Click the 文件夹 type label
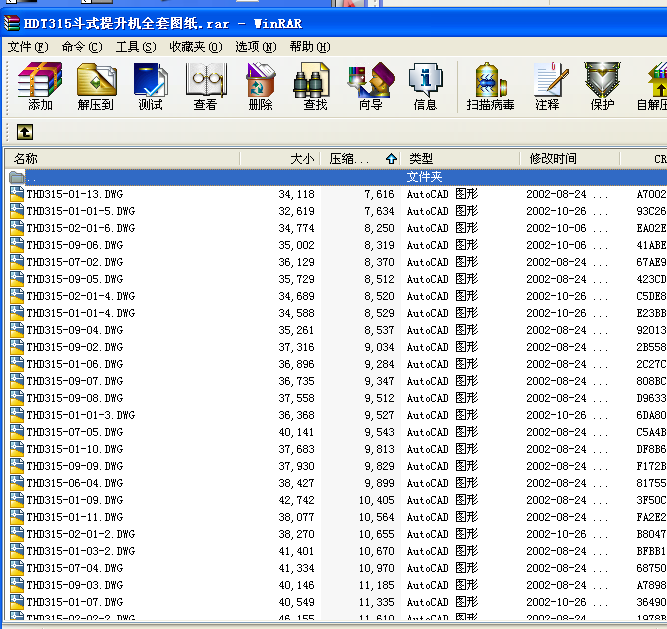The width and height of the screenshot is (667, 629). (x=425, y=177)
